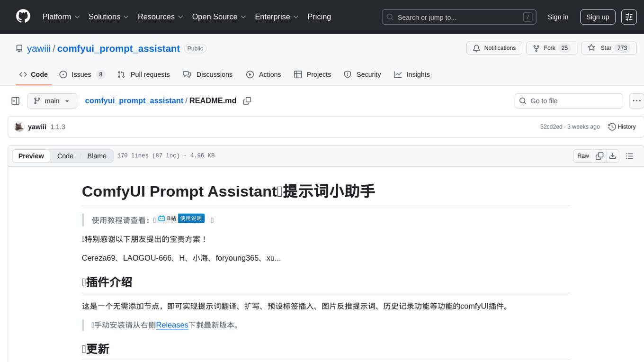Click the Releases link in README
The height and width of the screenshot is (362, 644).
tap(172, 325)
